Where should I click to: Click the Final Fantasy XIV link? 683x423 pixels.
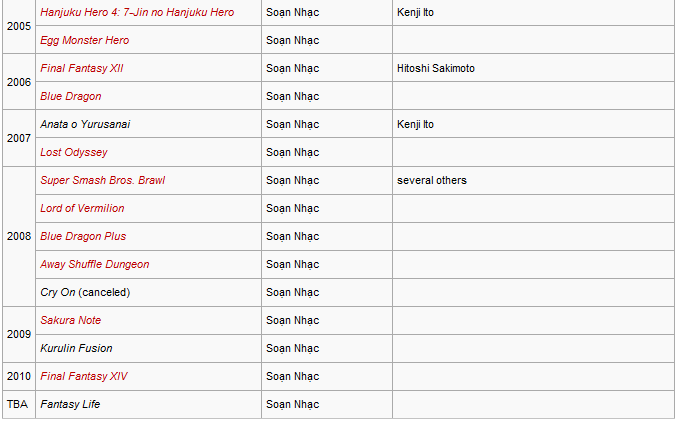tap(84, 376)
